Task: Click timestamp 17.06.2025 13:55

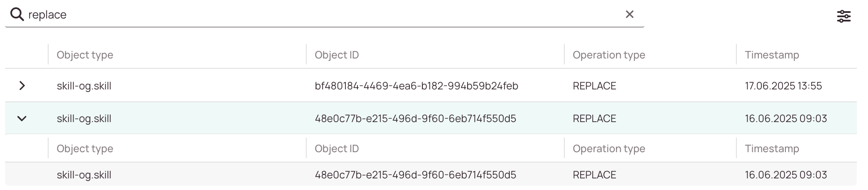Action: (783, 86)
